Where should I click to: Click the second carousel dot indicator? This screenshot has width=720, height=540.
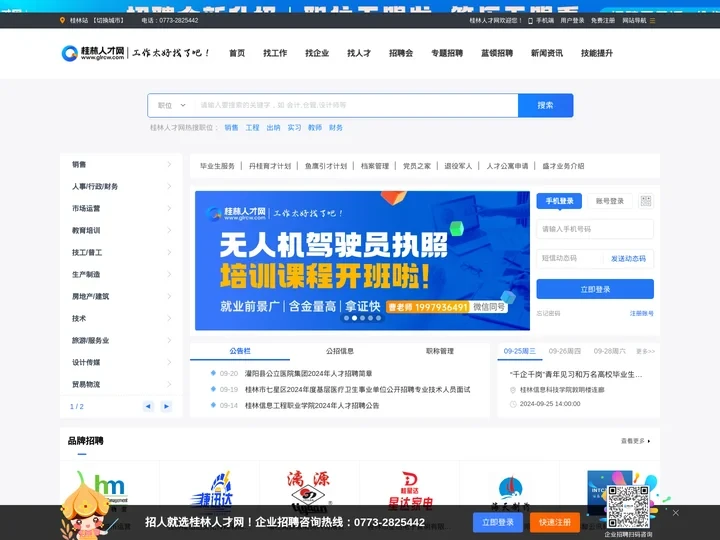[354, 318]
